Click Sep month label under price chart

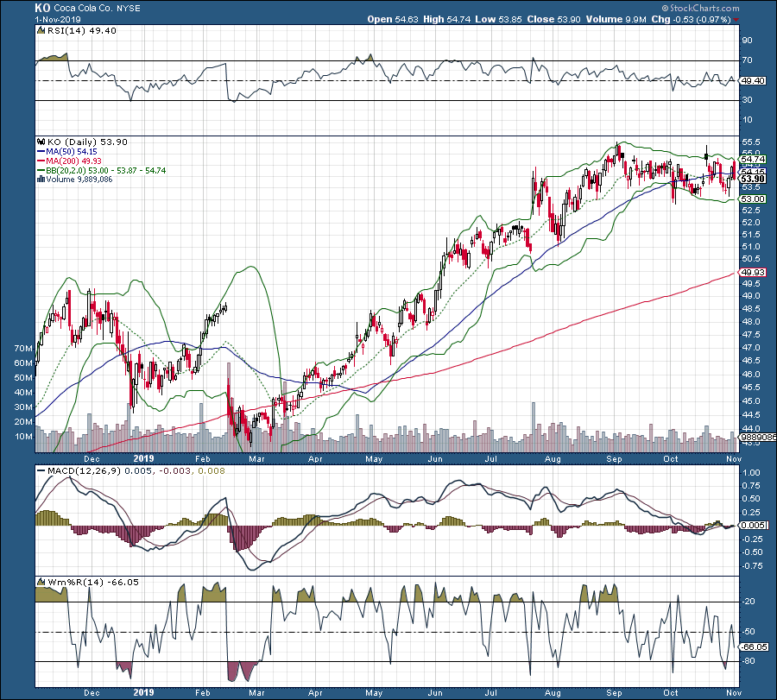[614, 458]
